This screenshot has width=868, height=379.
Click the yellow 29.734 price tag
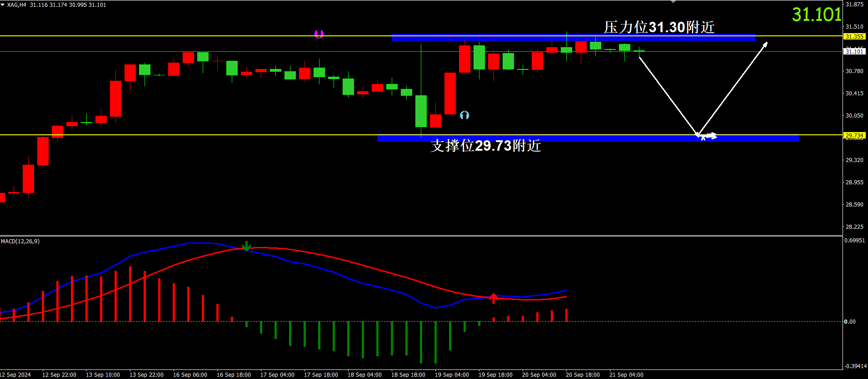coord(854,135)
